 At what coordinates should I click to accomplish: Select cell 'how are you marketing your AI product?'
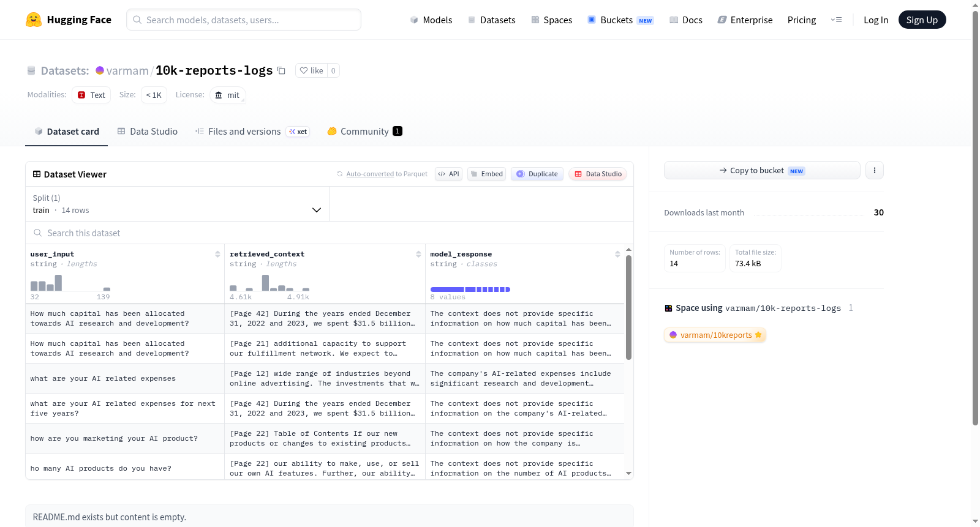(x=125, y=438)
